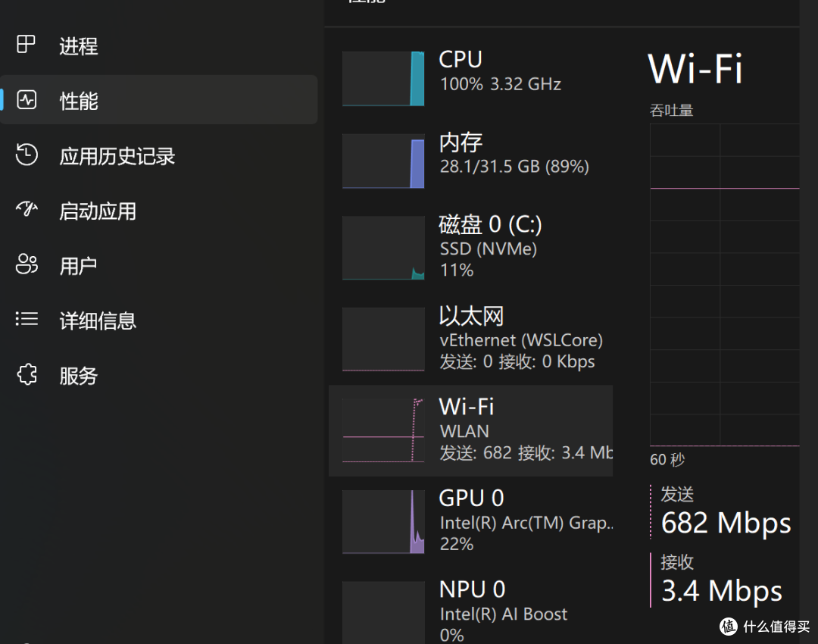The width and height of the screenshot is (818, 644).
Task: Click the '682 Mbps' send value
Action: [x=726, y=523]
